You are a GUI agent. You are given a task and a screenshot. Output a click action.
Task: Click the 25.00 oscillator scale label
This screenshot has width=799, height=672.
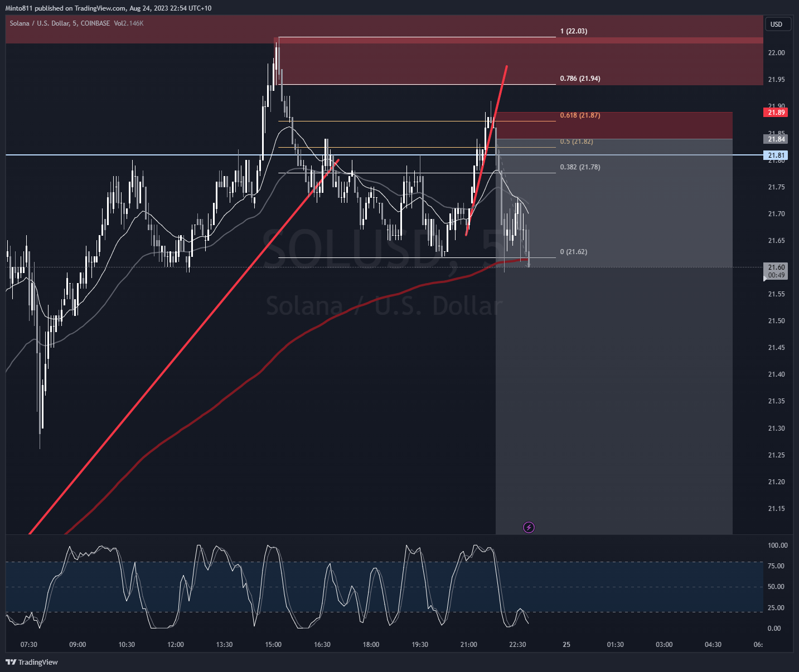pos(776,608)
